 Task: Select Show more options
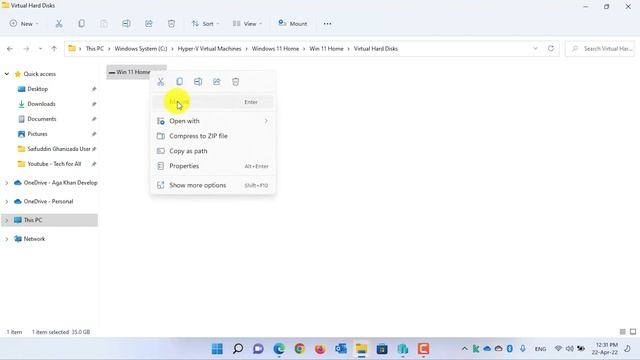(213, 185)
